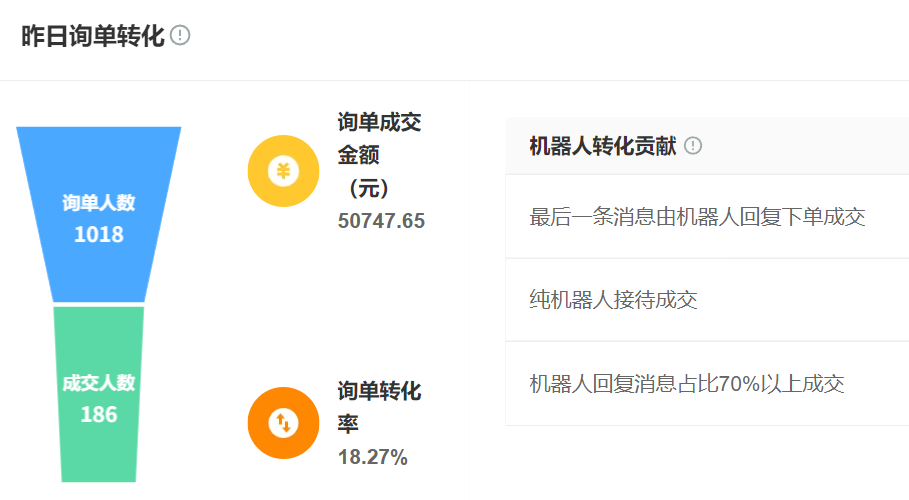The height and width of the screenshot is (500, 909).
Task: Click the 询单转化率 label
Action: (379, 406)
